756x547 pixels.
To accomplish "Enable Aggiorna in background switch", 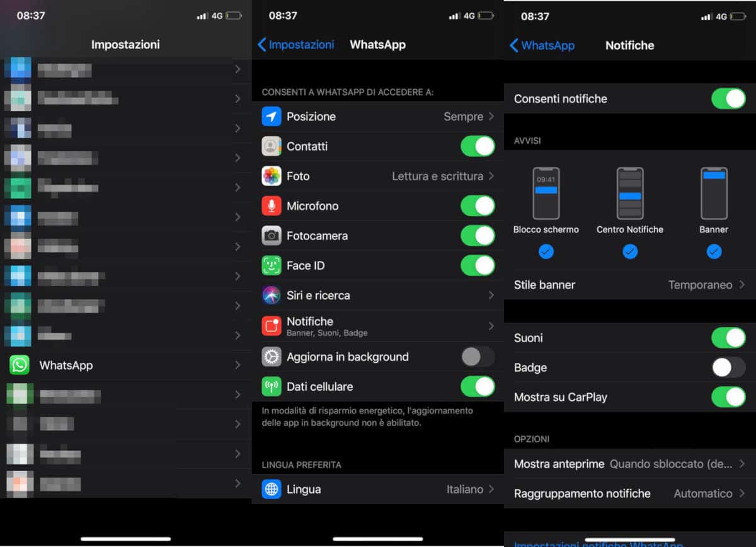I will click(x=478, y=357).
